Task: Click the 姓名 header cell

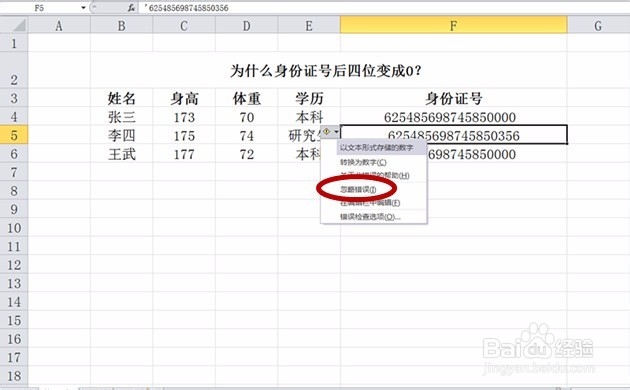Action: [121, 98]
